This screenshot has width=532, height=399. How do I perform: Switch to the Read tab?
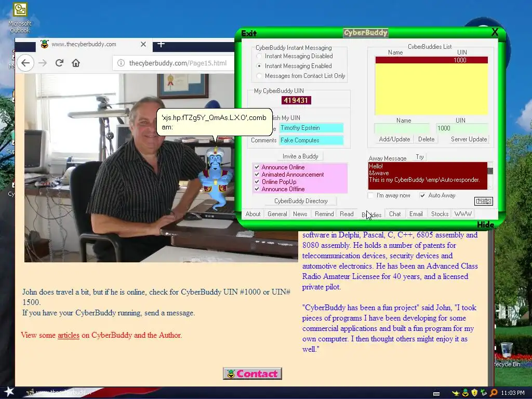pyautogui.click(x=347, y=214)
